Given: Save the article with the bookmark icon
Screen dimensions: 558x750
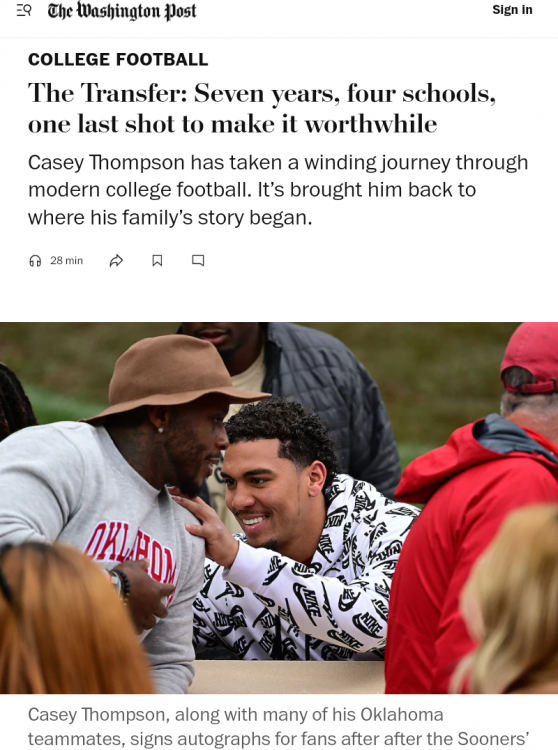Looking at the screenshot, I should 157,261.
